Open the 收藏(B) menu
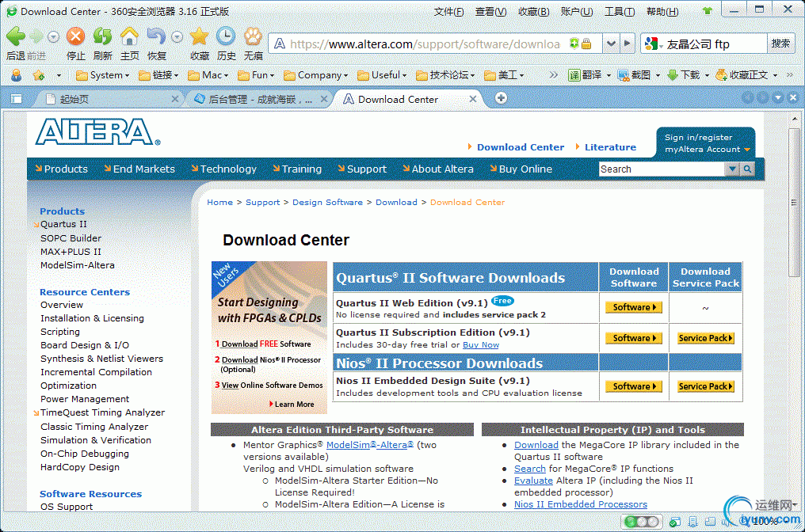Image resolution: width=805 pixels, height=532 pixels. (x=534, y=11)
